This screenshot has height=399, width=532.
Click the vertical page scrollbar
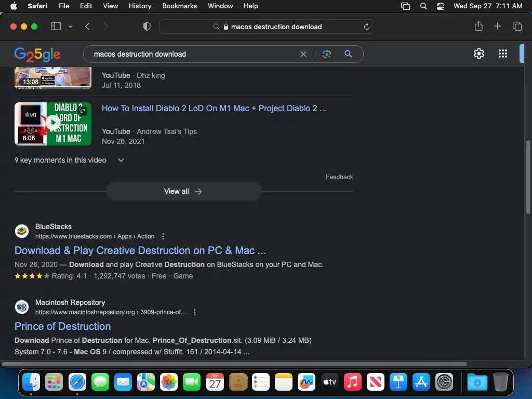(528, 177)
